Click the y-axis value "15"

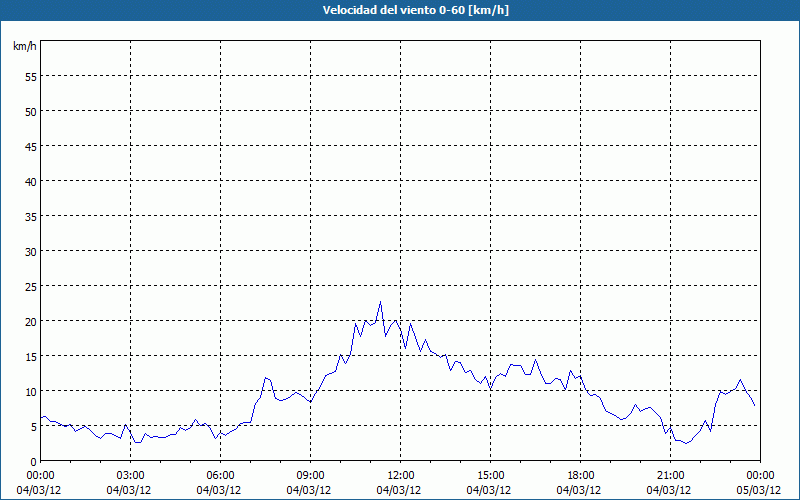tap(31, 356)
